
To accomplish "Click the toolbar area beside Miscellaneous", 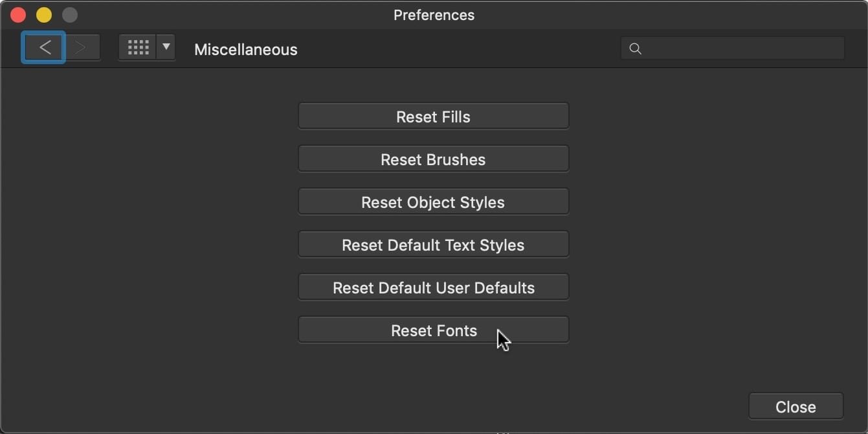I will point(453,49).
